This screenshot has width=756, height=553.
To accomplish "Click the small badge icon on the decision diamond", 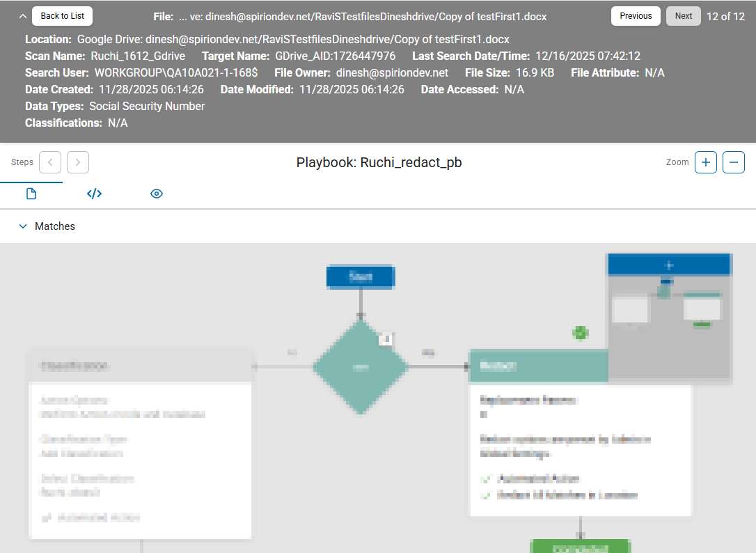I will [x=385, y=339].
